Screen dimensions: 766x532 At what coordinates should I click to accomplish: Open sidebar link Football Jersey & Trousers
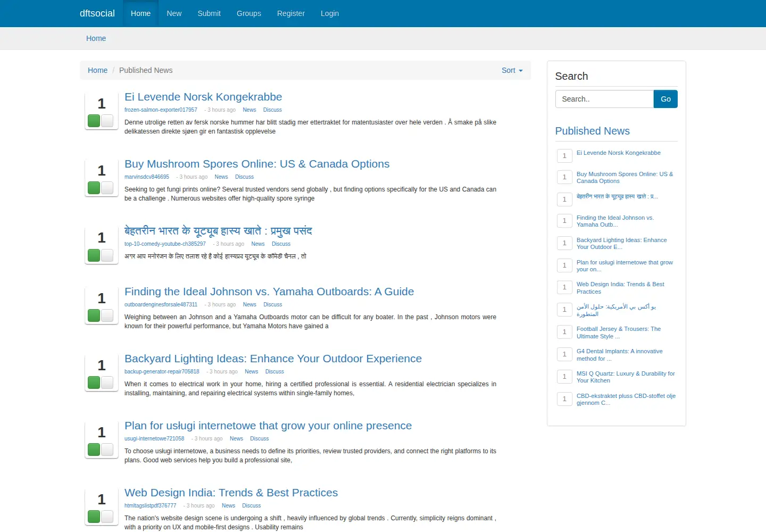coord(619,332)
